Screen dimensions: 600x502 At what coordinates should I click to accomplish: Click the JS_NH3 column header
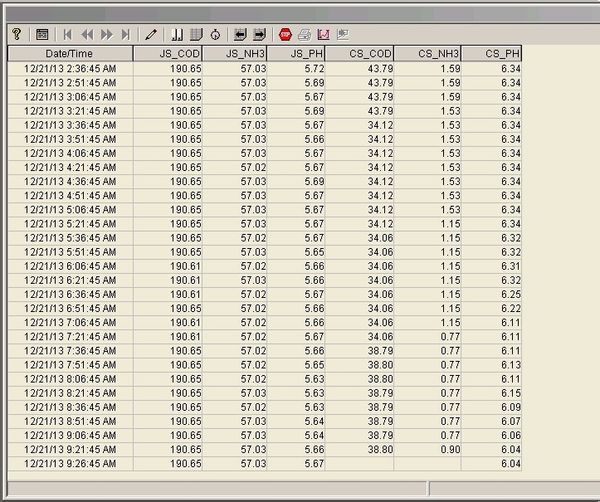click(x=235, y=54)
